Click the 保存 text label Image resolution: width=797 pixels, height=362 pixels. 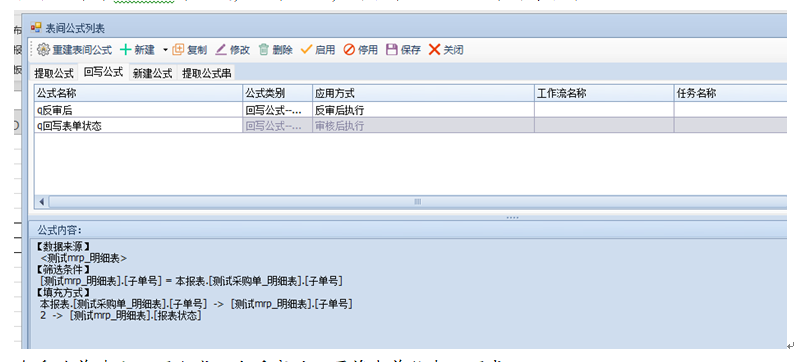click(x=411, y=50)
